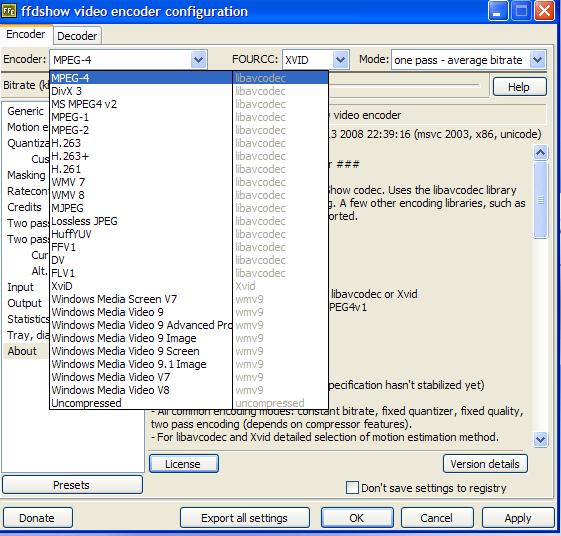Pick H.263+ from the encoder list
The image size is (561, 536).
[189, 156]
